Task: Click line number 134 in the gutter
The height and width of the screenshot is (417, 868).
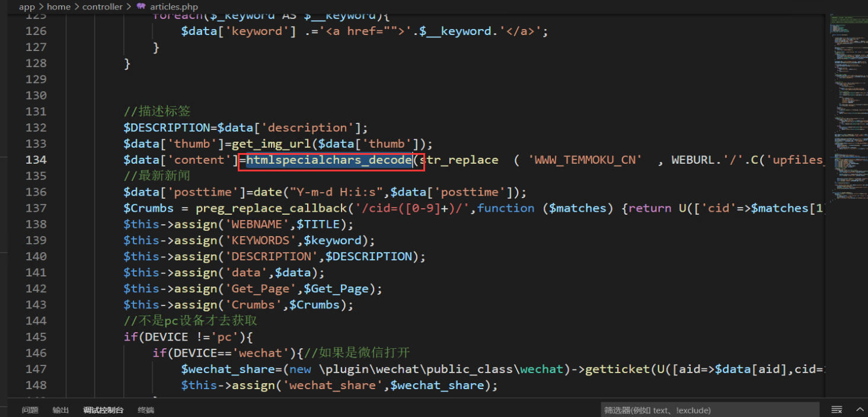Action: [x=36, y=160]
